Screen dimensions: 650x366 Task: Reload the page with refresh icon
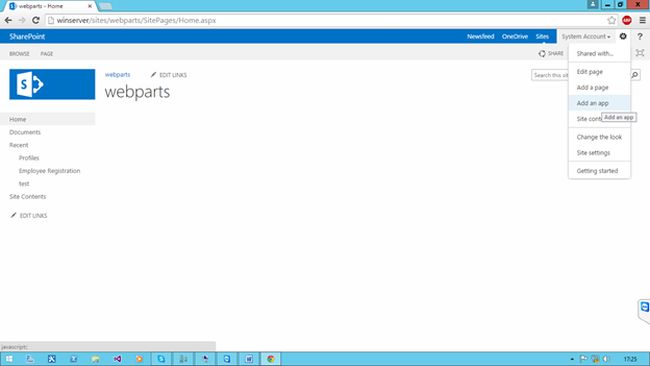36,20
